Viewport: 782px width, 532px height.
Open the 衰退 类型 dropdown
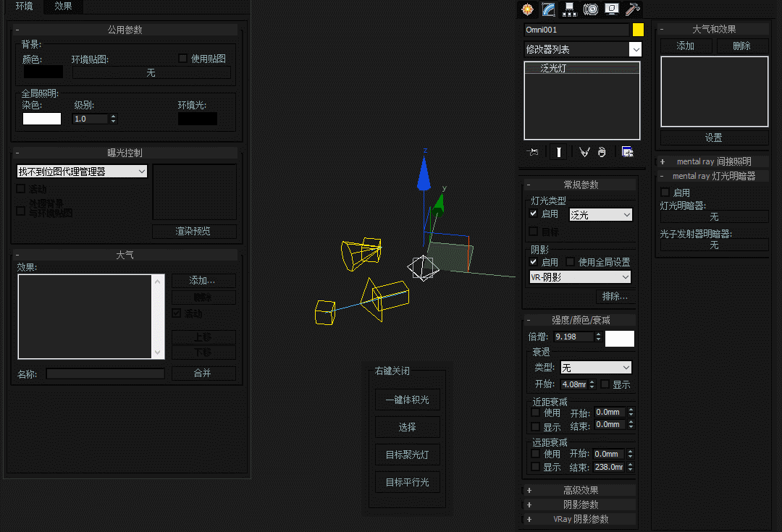596,368
